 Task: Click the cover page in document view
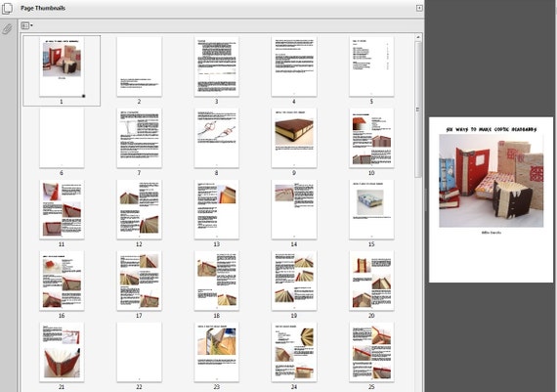(x=491, y=199)
